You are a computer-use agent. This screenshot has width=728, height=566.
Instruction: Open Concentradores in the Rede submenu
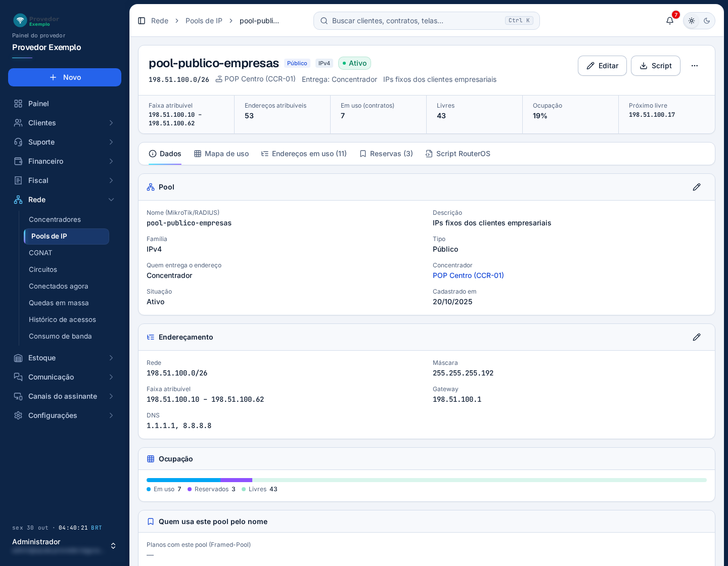[x=66, y=219]
